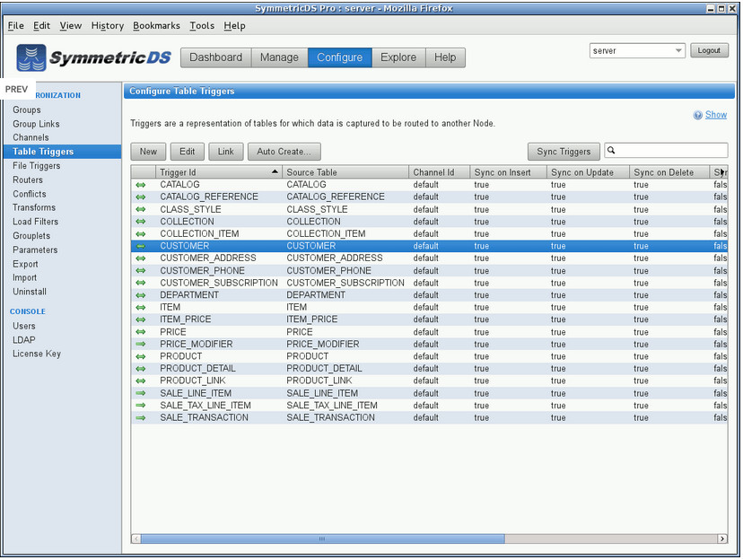The height and width of the screenshot is (560, 743).
Task: Click the sync arrow icon for CUSTOMER_ADDRESS row
Action: (141, 258)
